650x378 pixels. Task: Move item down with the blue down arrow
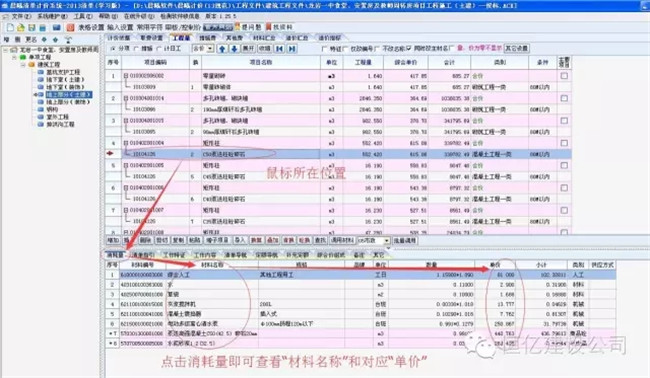click(234, 48)
